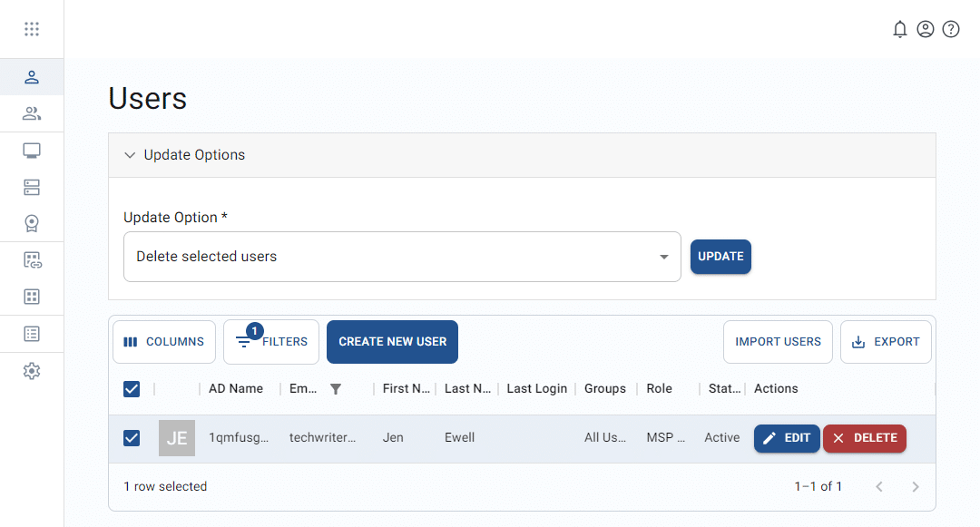Go to the user groups sidebar icon
The width and height of the screenshot is (980, 527).
coord(32,113)
